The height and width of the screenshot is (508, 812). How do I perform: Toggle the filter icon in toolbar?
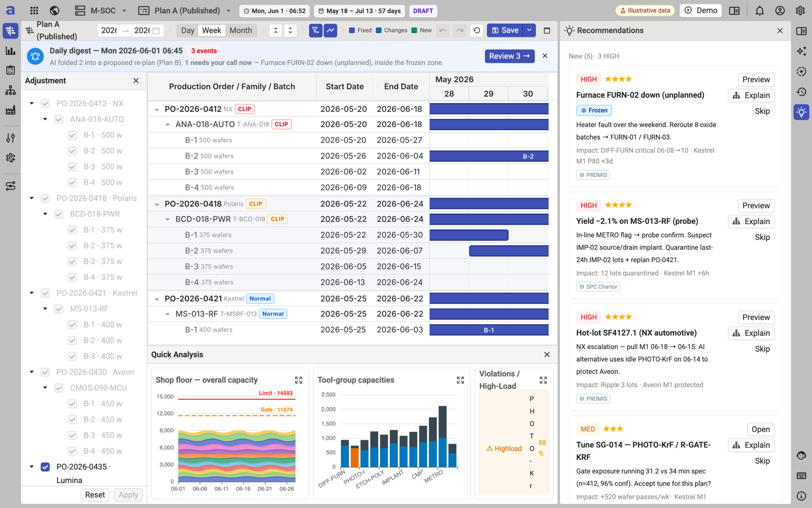316,30
